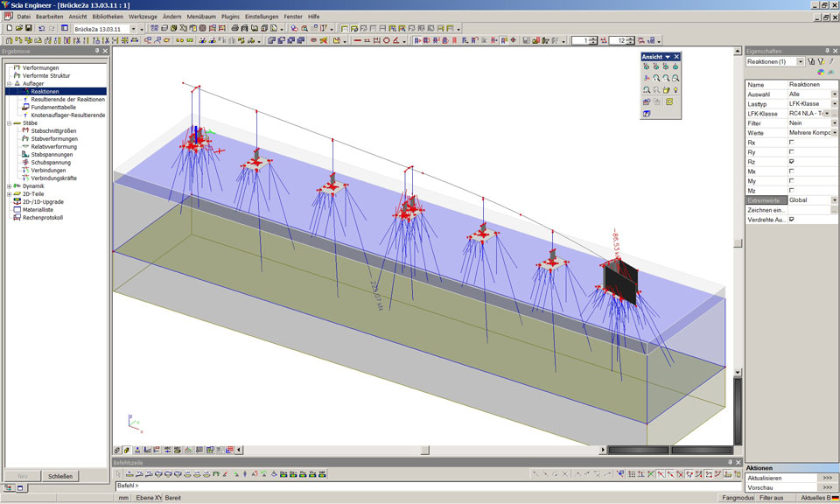Open the Werkzeuge menu
Screen dimensions: 840x504
pos(143,17)
